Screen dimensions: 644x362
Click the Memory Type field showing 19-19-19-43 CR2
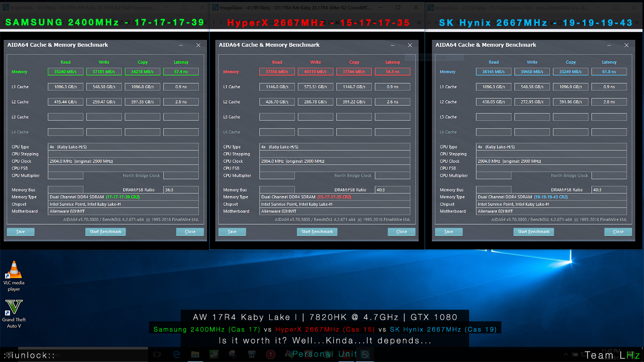coord(551,197)
